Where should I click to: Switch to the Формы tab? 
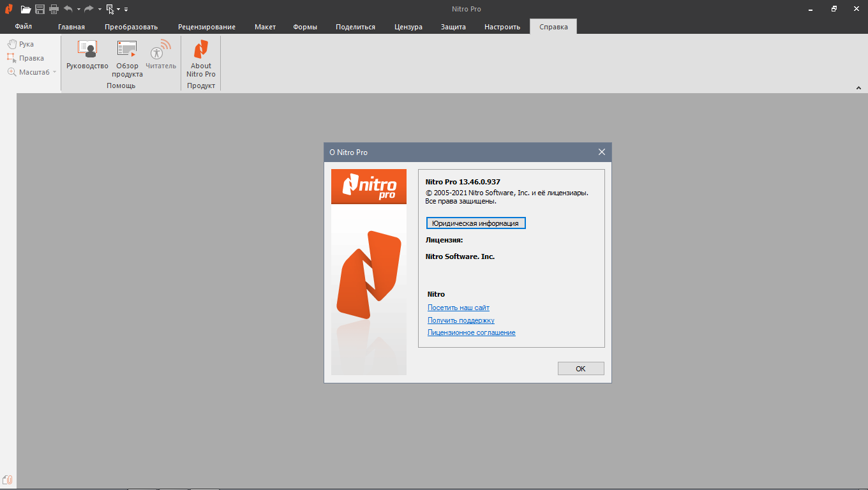coord(305,27)
